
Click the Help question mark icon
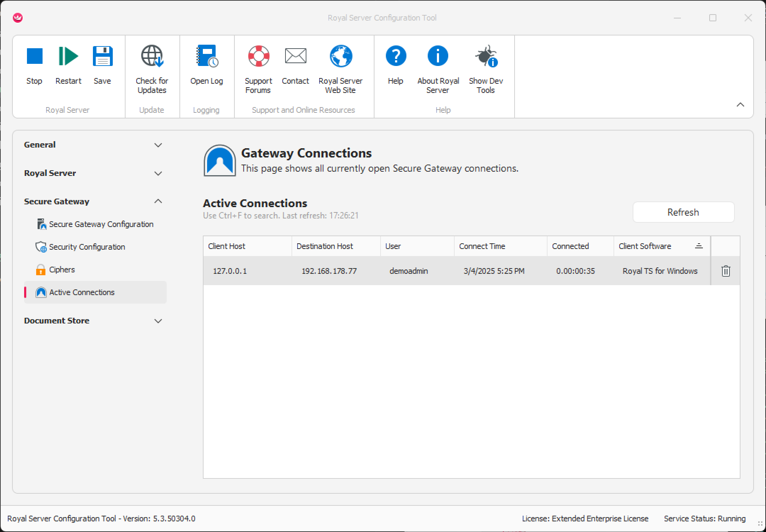395,56
